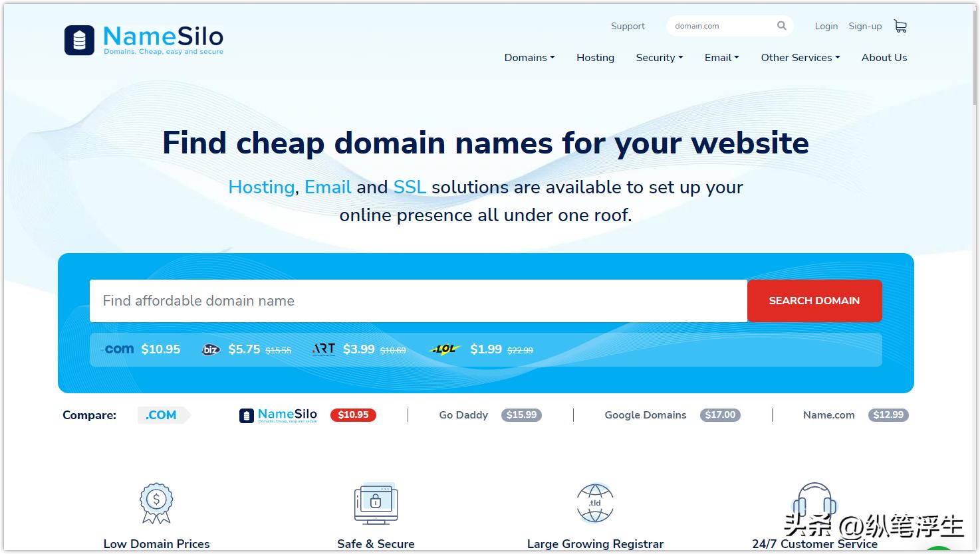
Task: Click the Email link in the tagline
Action: coord(328,187)
